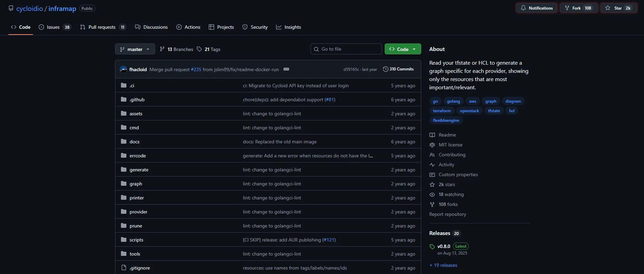The height and width of the screenshot is (274, 644).
Task: Click the Go to file search field
Action: click(346, 49)
